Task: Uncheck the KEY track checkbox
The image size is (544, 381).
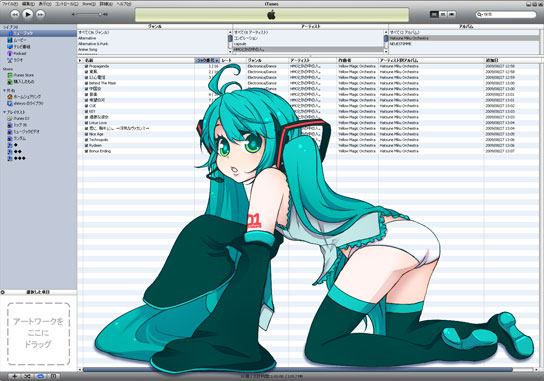Action: click(86, 111)
